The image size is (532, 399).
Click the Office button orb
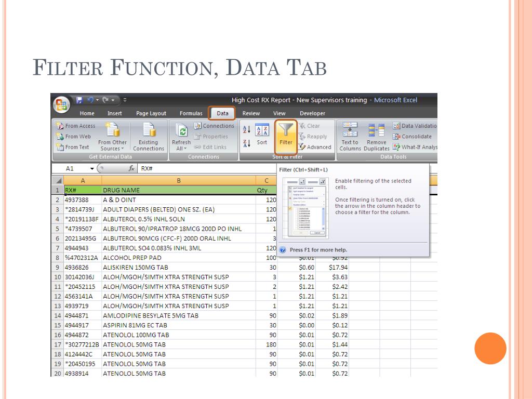click(x=61, y=104)
